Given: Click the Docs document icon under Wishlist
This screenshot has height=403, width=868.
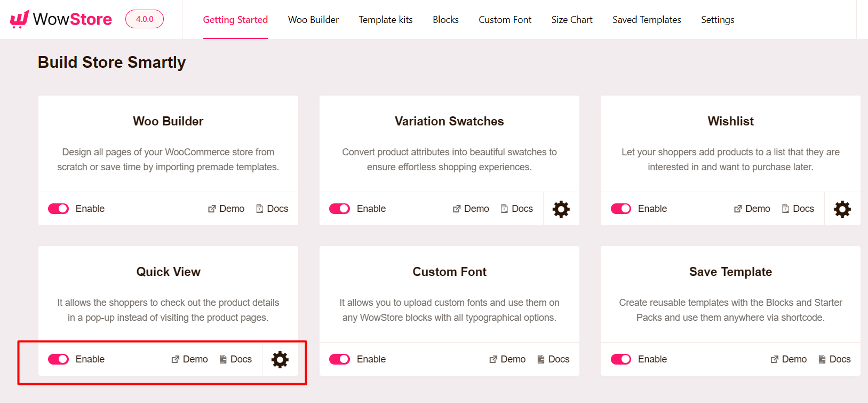Looking at the screenshot, I should [x=785, y=209].
